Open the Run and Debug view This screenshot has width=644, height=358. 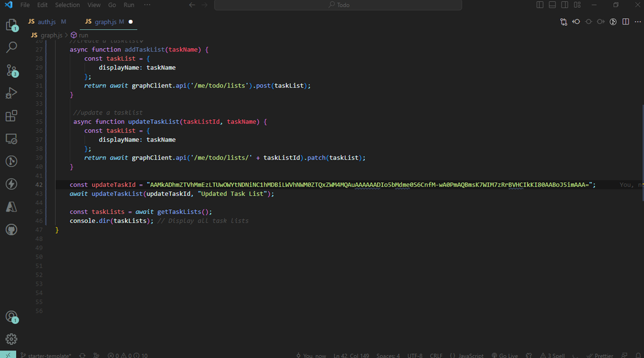point(12,93)
